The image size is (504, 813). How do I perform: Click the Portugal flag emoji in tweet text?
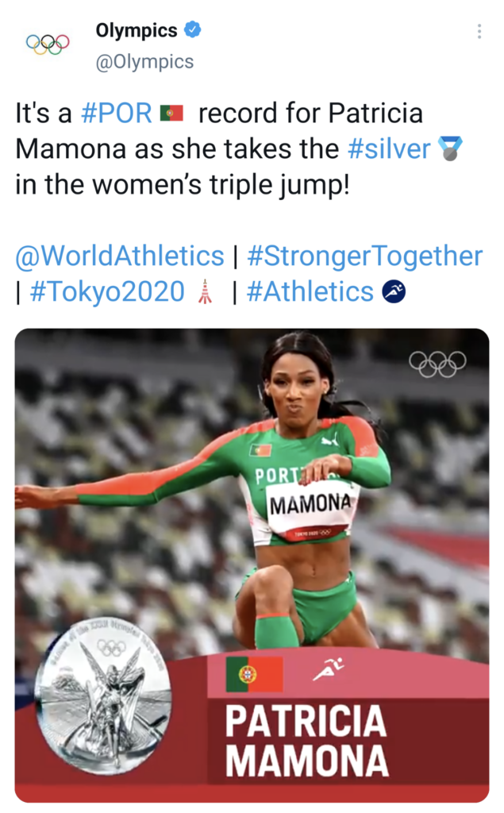171,113
